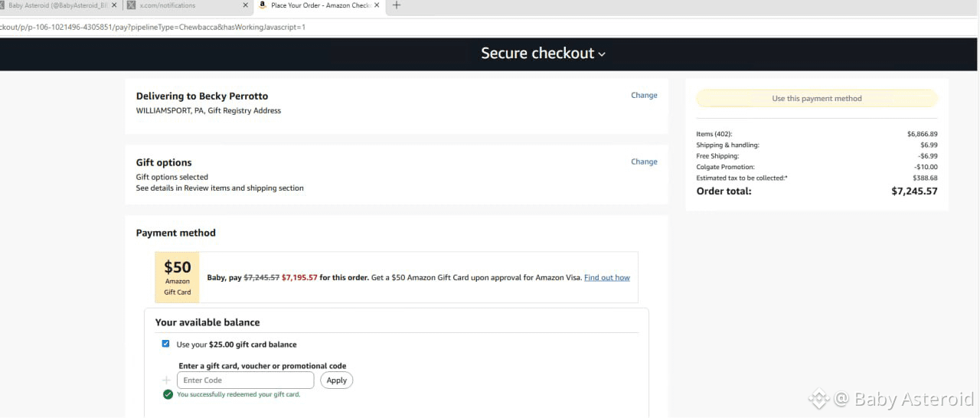Close the x.com/notifications tab
This screenshot has width=980, height=418.
coord(245,5)
